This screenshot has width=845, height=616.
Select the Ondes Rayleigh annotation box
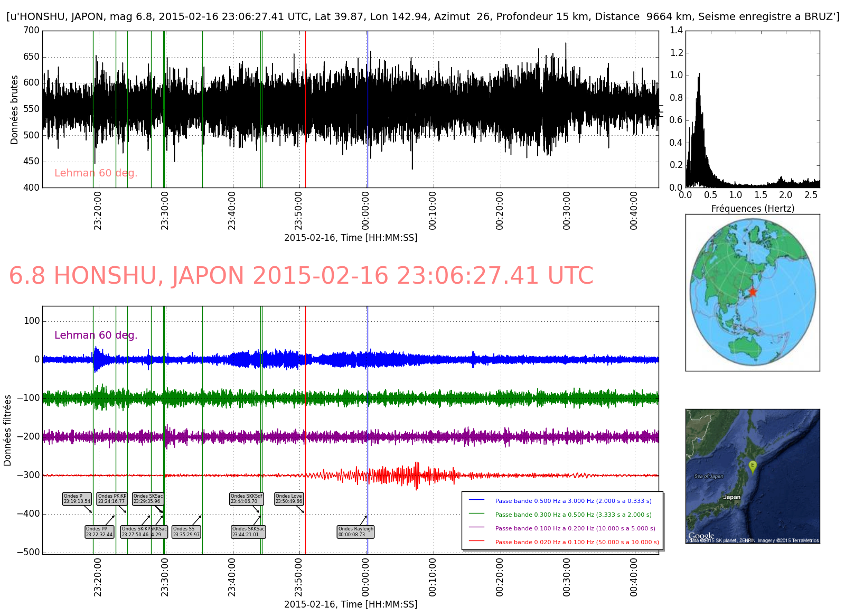pyautogui.click(x=355, y=531)
